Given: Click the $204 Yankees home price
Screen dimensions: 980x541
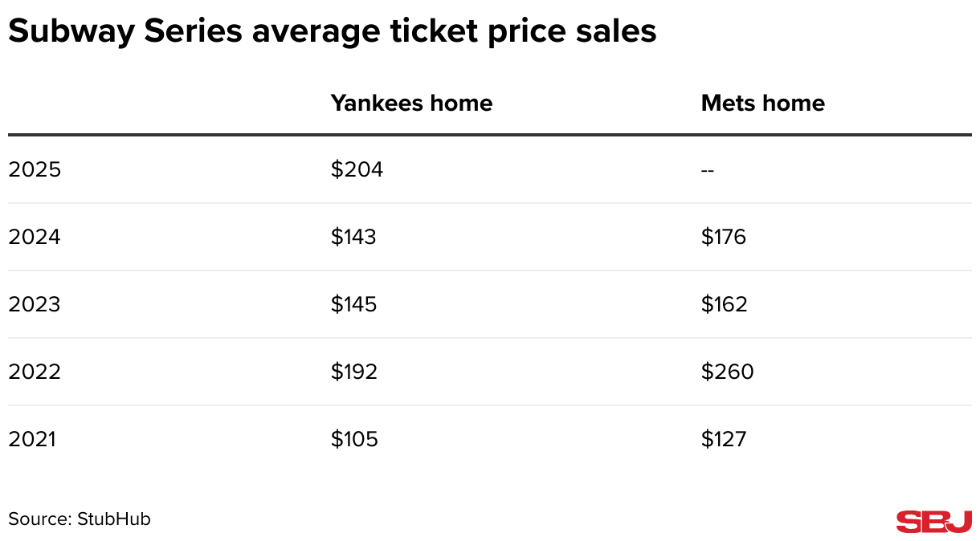Looking at the screenshot, I should [x=357, y=170].
